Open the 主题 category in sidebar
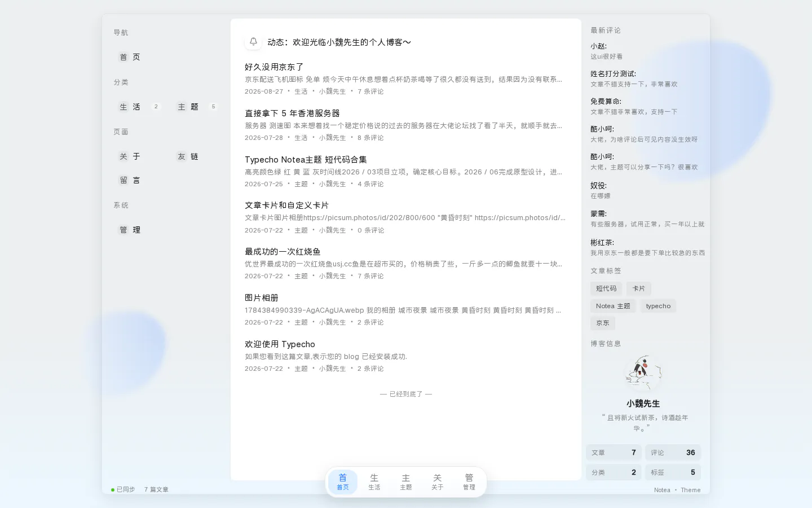Screen dimensions: 812x508 (197, 107)
